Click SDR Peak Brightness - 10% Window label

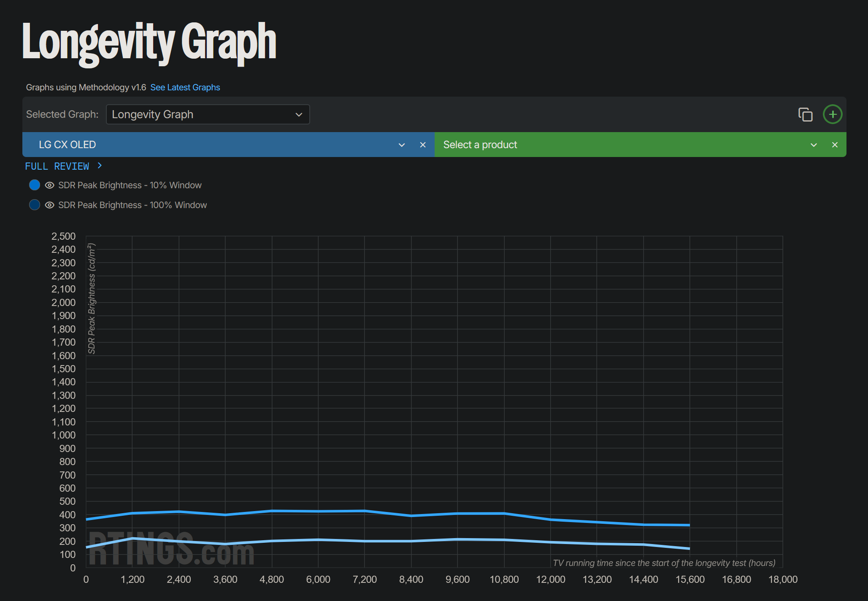point(130,185)
